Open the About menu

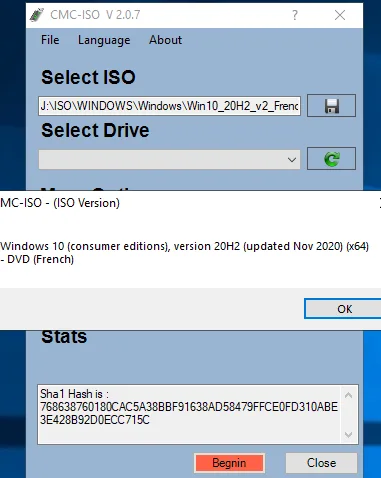165,40
